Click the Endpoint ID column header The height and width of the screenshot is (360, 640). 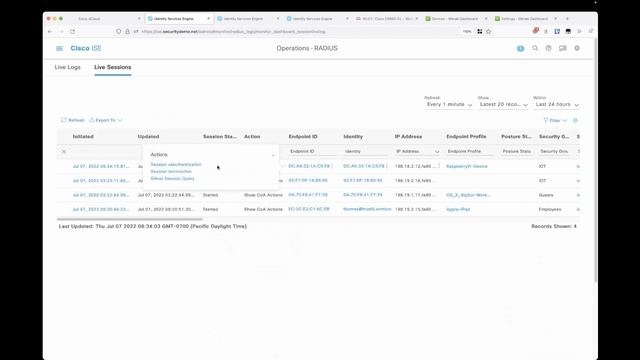pos(303,137)
